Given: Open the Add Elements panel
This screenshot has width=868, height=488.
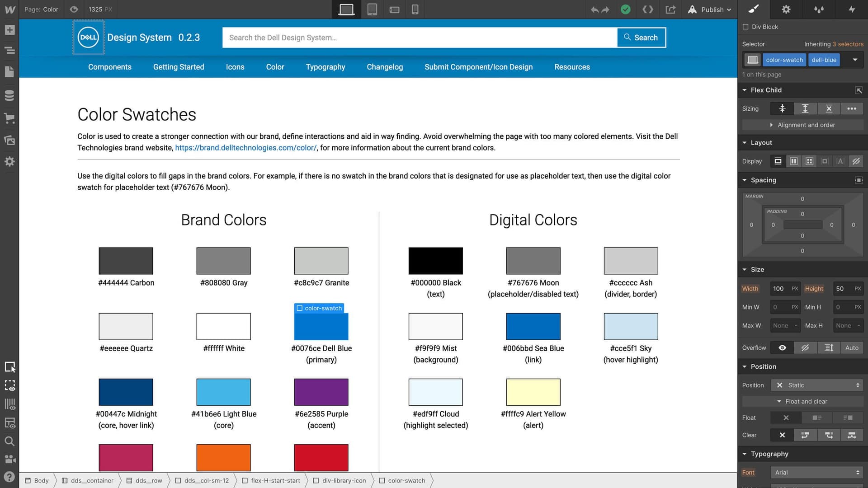Looking at the screenshot, I should click(x=9, y=30).
